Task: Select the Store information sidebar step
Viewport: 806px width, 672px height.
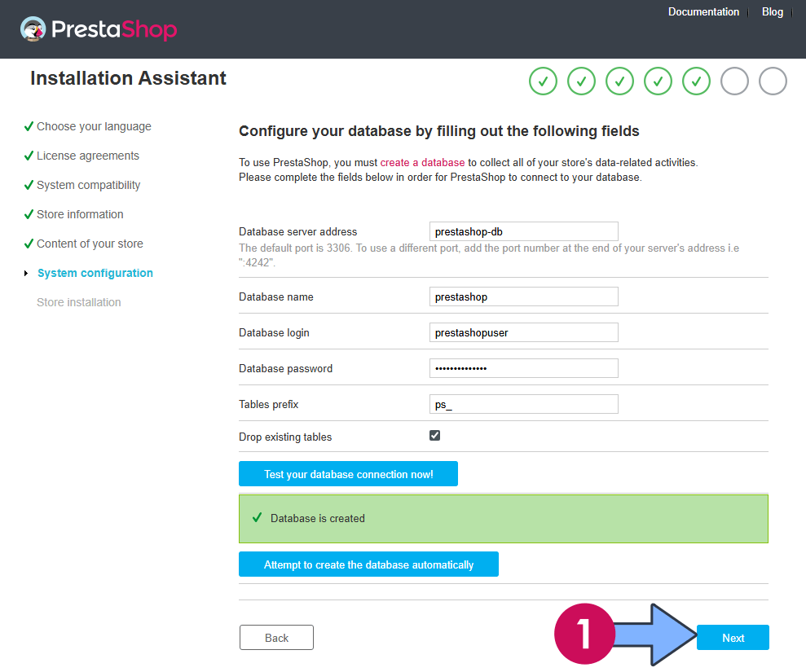Action: click(80, 214)
